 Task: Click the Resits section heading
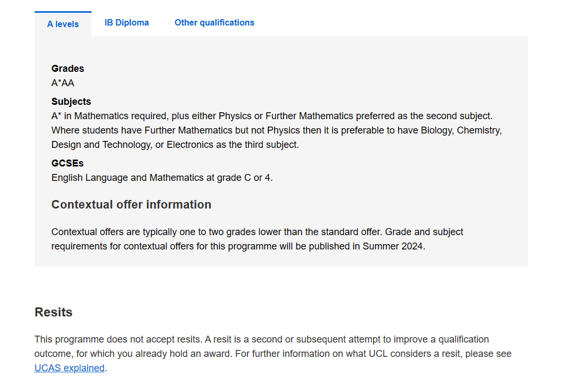(x=53, y=312)
